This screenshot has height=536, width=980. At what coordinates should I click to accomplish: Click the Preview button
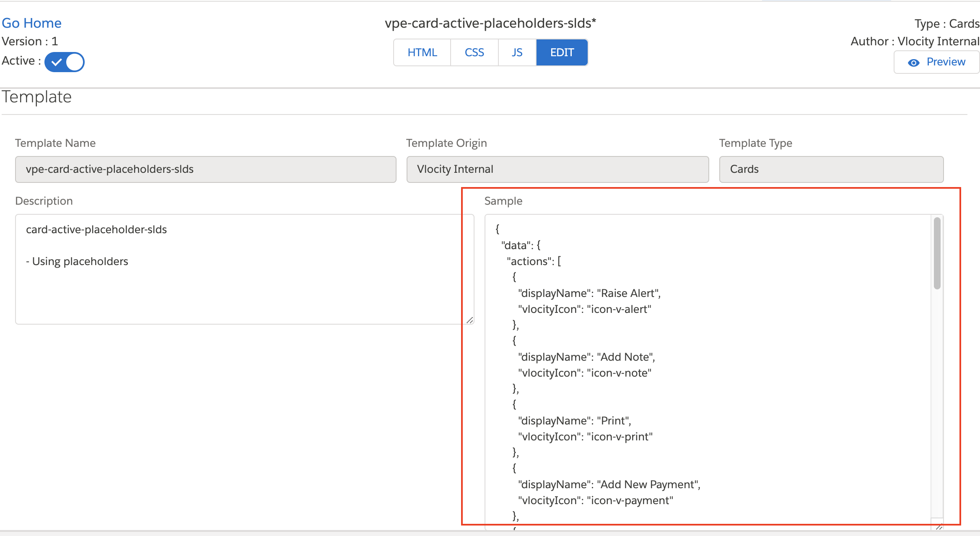[x=936, y=62]
